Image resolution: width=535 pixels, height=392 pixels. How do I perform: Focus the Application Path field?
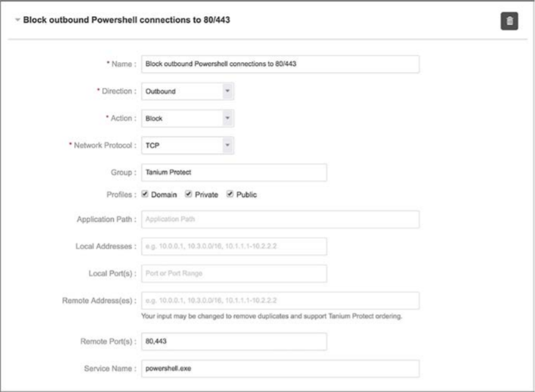tap(280, 220)
